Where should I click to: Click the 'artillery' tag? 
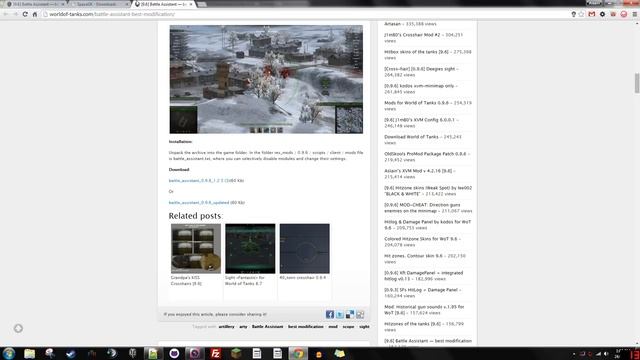[x=227, y=327]
